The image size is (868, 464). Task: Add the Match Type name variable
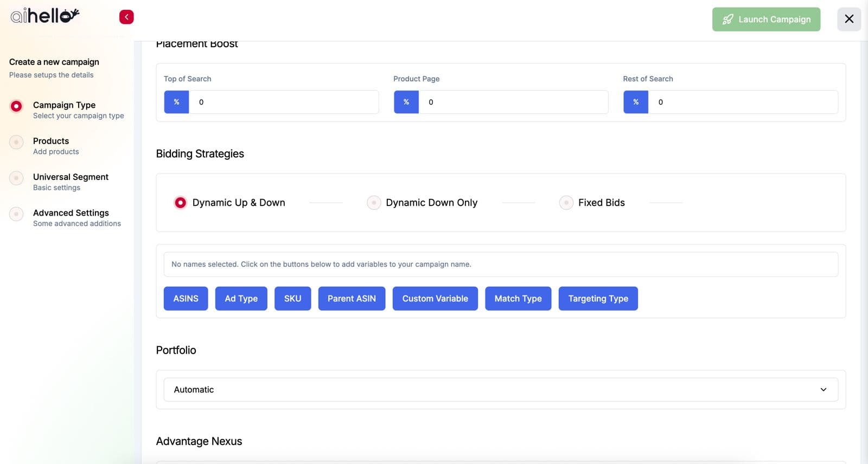point(518,299)
